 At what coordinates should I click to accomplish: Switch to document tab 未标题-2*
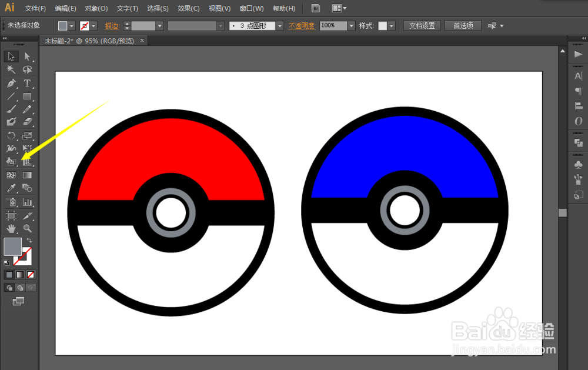pos(89,41)
